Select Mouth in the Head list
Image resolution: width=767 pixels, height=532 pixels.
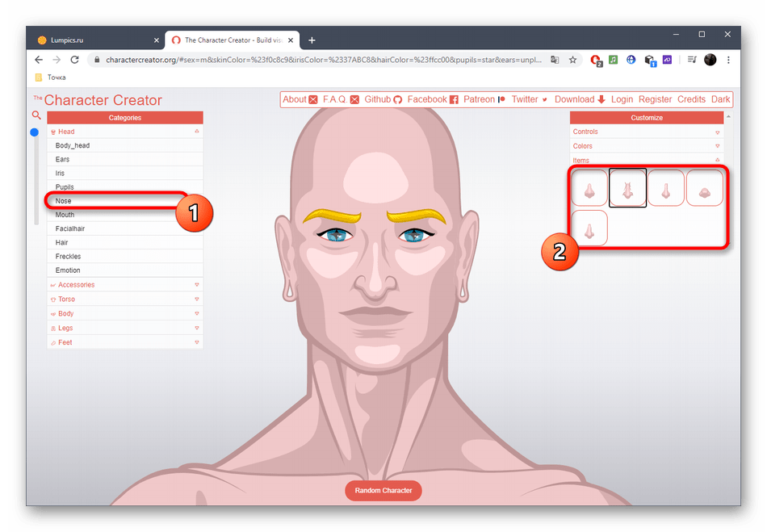click(65, 215)
